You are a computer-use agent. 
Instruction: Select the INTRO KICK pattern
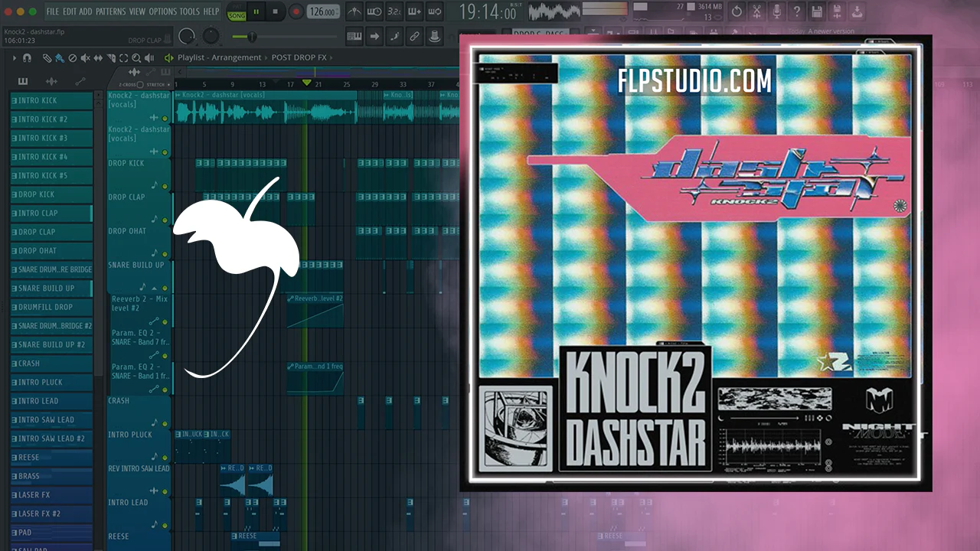[x=51, y=100]
